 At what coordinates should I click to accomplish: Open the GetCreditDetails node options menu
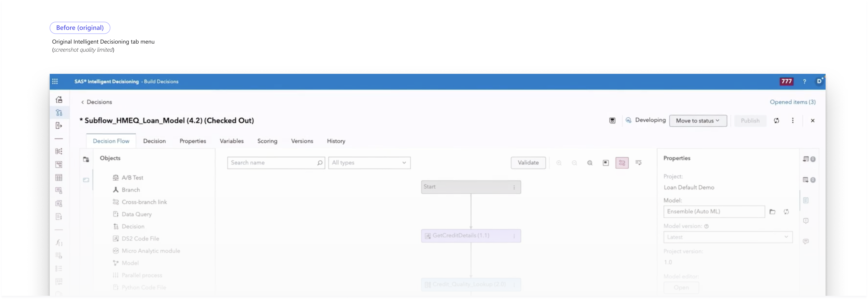(x=514, y=236)
